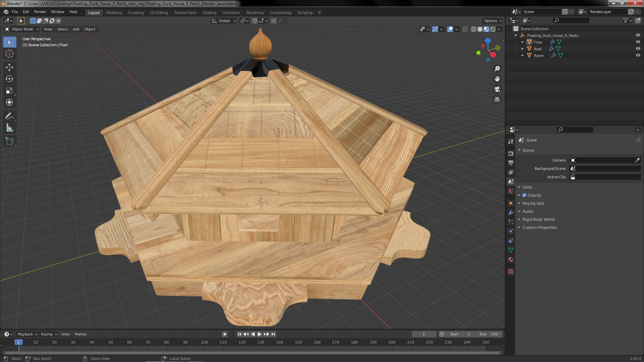Toggle camera view gizmo button
Viewport: 644px width, 362px height.
[x=497, y=89]
